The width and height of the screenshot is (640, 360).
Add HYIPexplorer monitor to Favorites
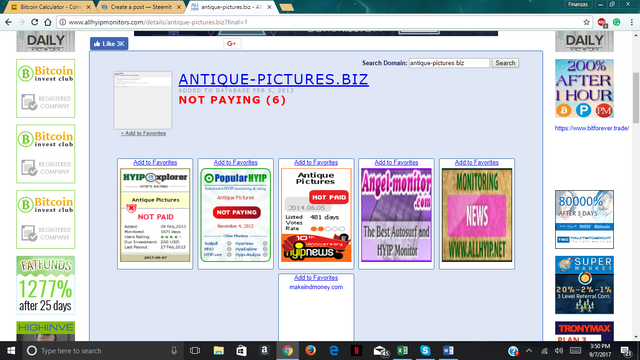[x=155, y=162]
